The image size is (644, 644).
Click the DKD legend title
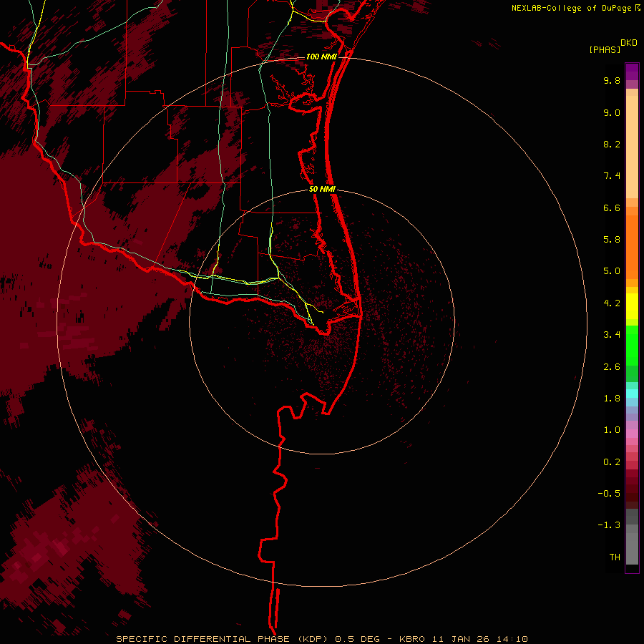[x=629, y=43]
